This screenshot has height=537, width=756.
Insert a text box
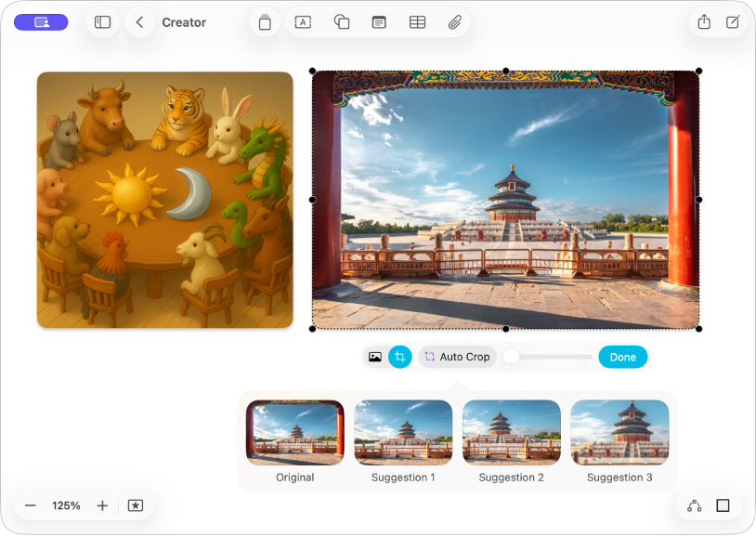click(302, 22)
